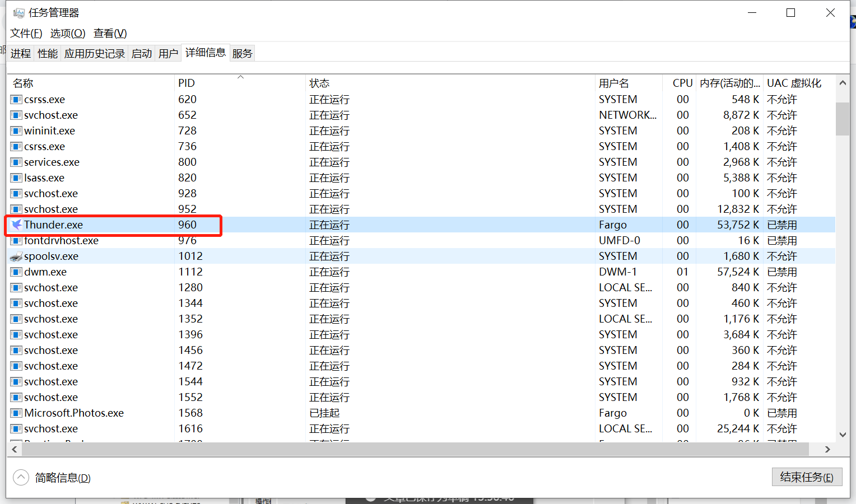Click the Task Manager title bar icon
The height and width of the screenshot is (504, 856).
pyautogui.click(x=18, y=12)
